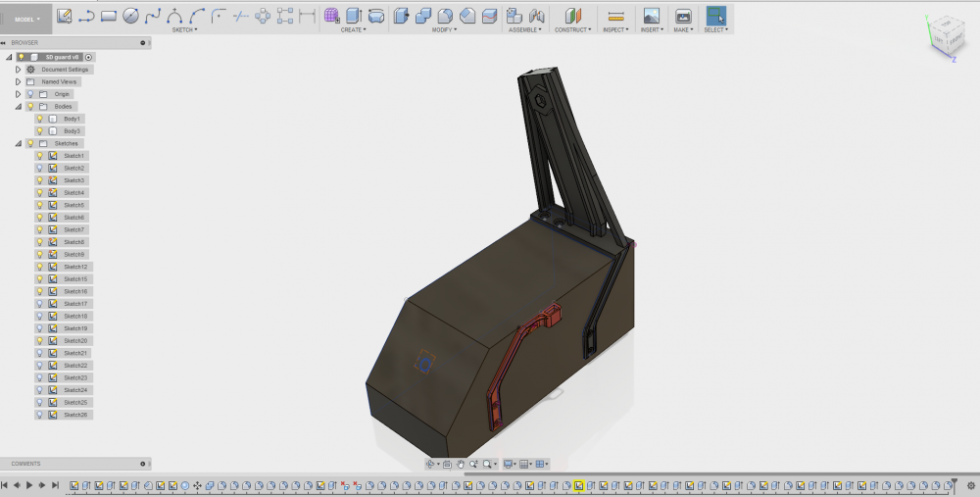Click the highlighted yellow timeline feature
The height and width of the screenshot is (497, 980).
[579, 485]
